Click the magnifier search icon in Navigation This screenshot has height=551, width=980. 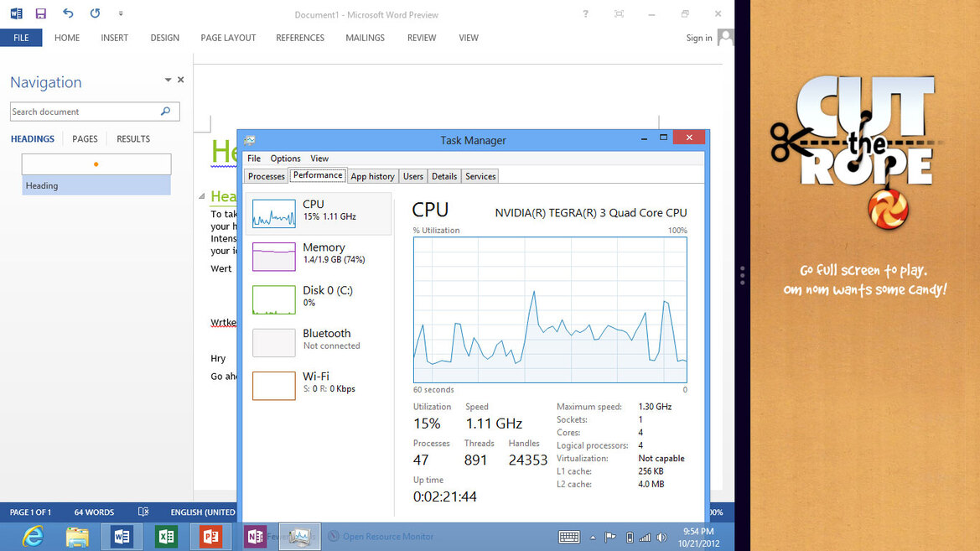pos(166,112)
